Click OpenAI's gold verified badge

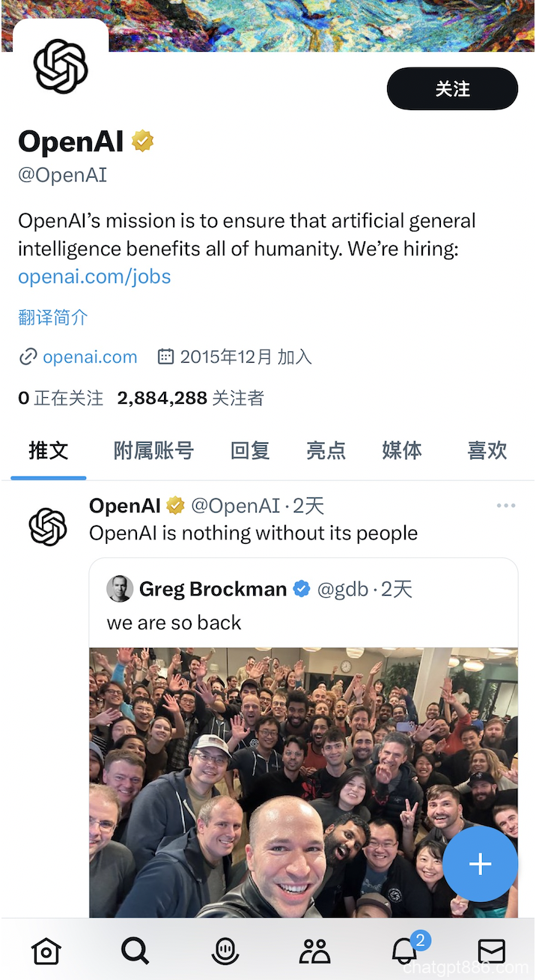(142, 140)
